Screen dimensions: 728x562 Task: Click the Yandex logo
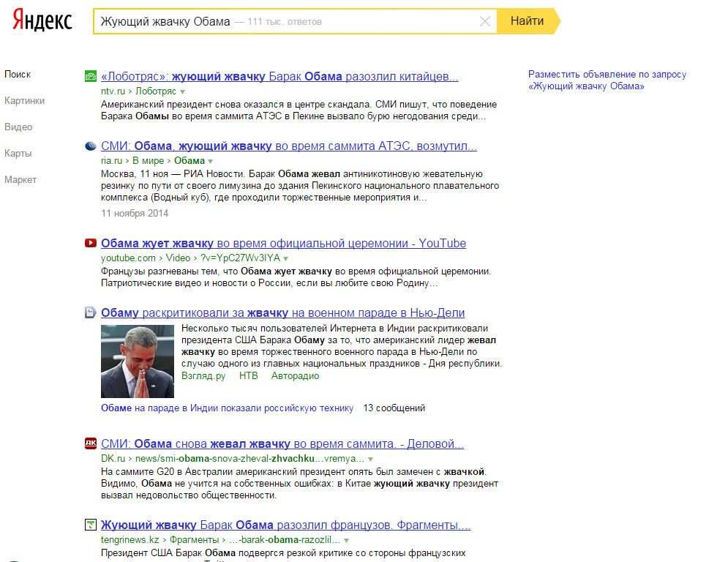pos(42,21)
